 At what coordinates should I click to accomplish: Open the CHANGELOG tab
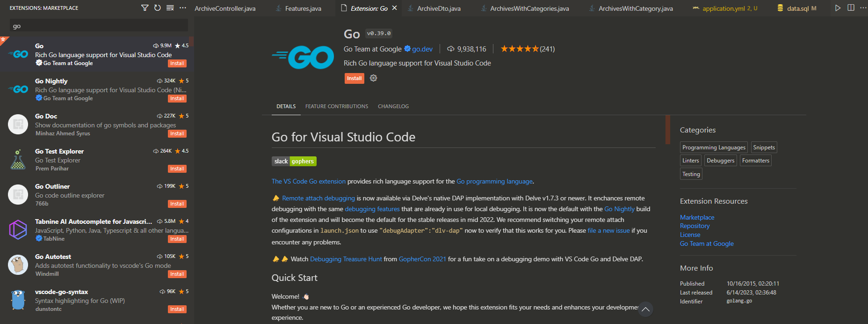coord(393,107)
